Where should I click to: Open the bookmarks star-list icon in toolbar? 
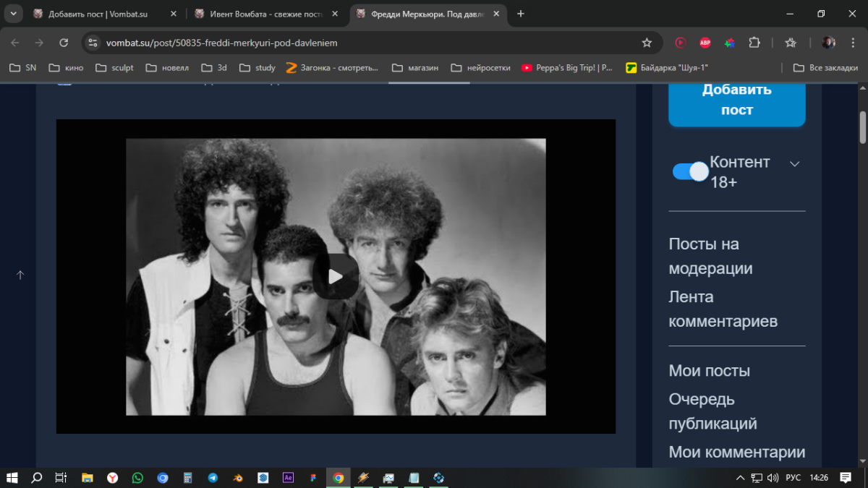(x=791, y=43)
